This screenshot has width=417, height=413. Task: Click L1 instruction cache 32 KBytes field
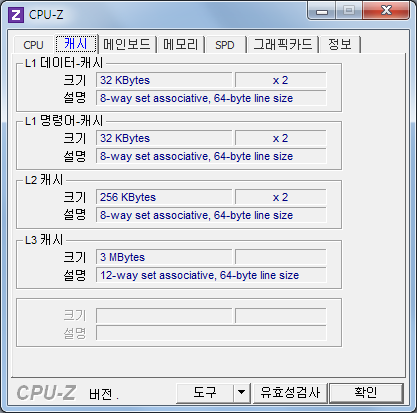pyautogui.click(x=164, y=138)
